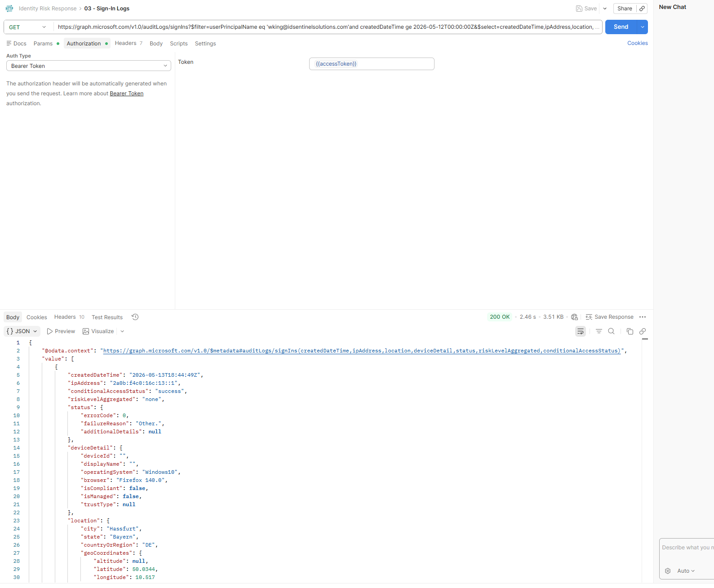Copy the response body icon
Image resolution: width=714 pixels, height=588 pixels.
pyautogui.click(x=630, y=331)
